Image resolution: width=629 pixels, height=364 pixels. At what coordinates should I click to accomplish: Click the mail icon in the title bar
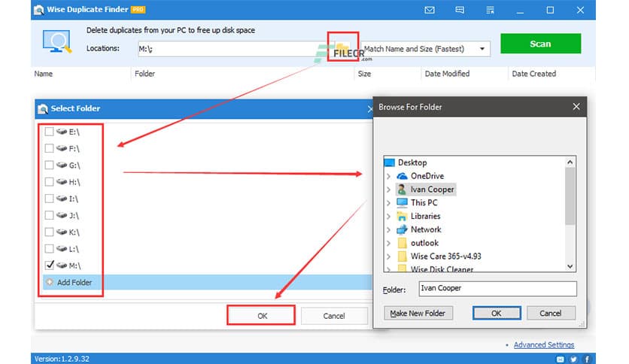pyautogui.click(x=429, y=10)
